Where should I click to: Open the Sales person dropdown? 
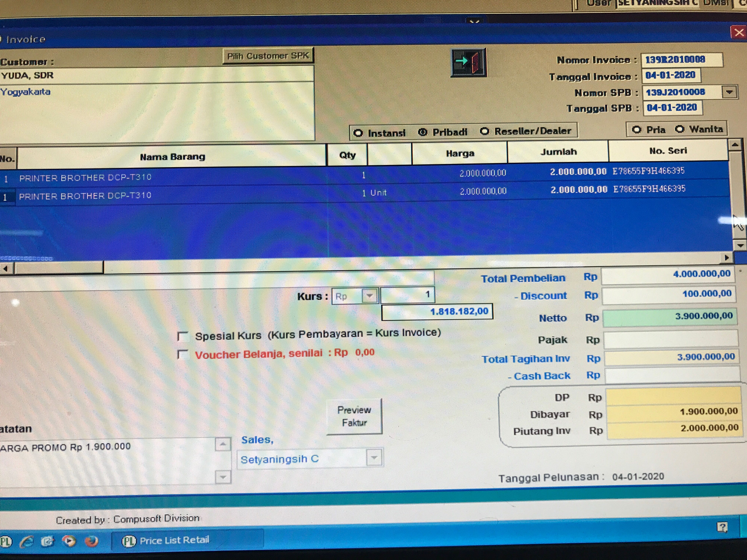pyautogui.click(x=374, y=458)
